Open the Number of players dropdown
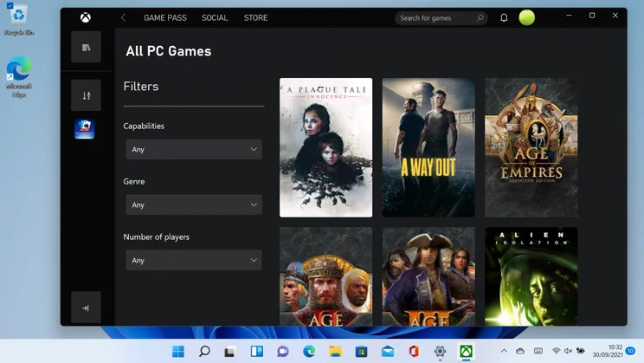Screen dimensions: 644x363 click(194, 260)
